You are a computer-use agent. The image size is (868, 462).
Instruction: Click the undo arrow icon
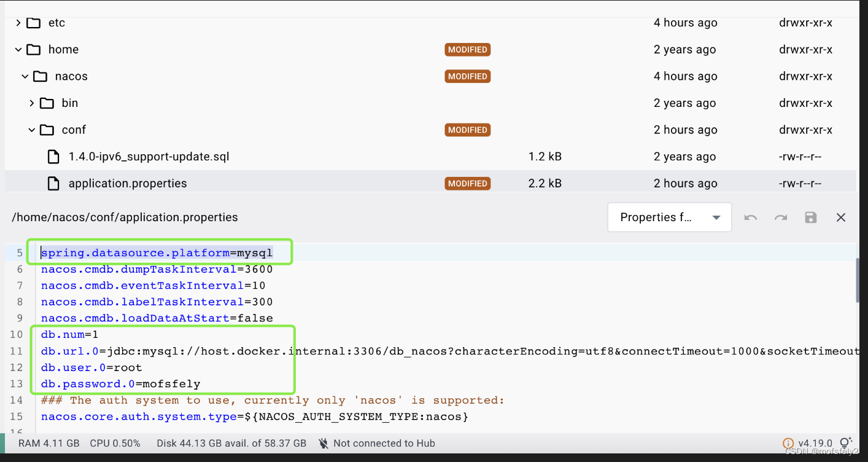tap(750, 217)
